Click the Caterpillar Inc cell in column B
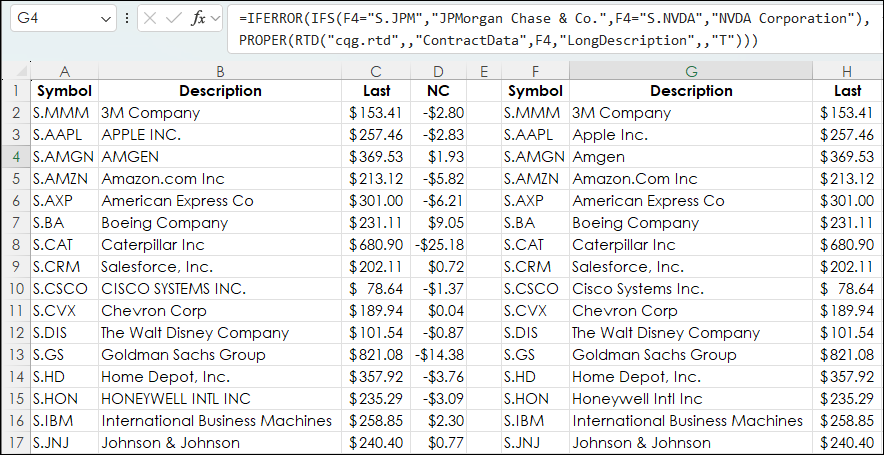 [x=220, y=244]
